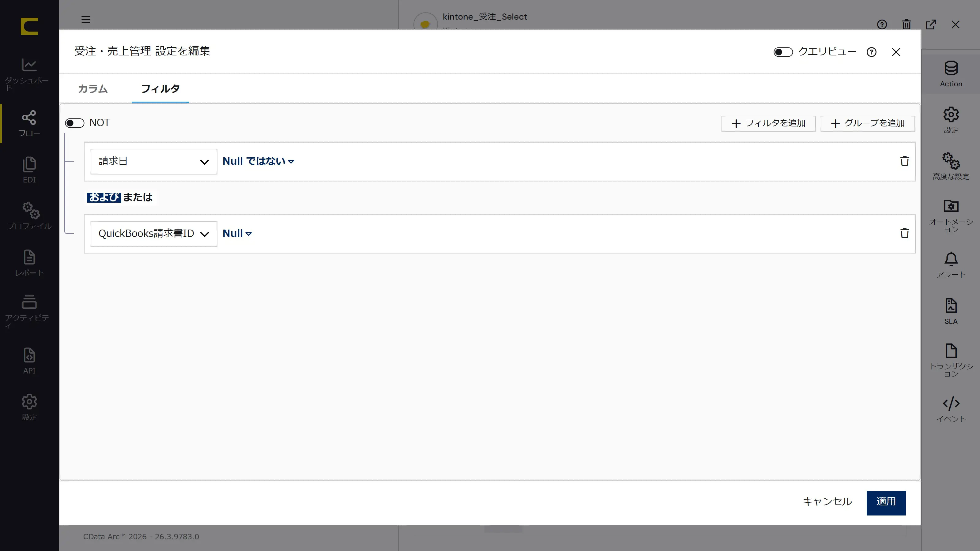Delete the 請求日 filter row
Screen dimensions: 980x551
coord(904,161)
